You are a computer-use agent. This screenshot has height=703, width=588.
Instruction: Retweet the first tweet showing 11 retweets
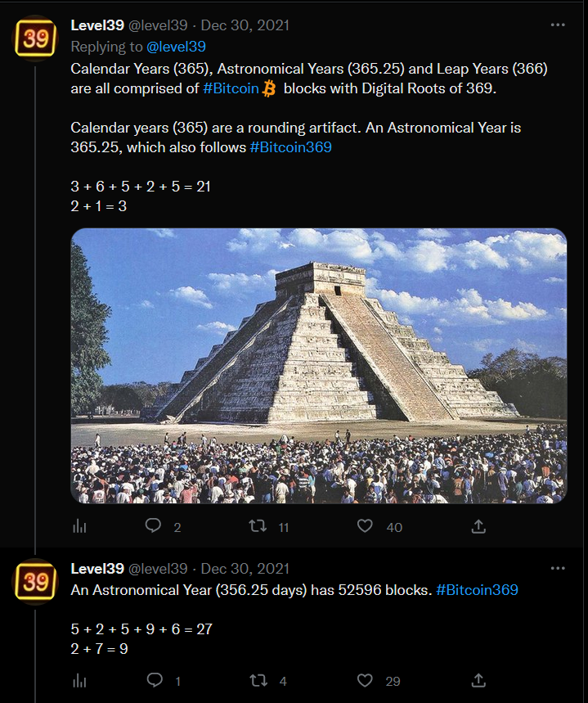click(x=258, y=525)
